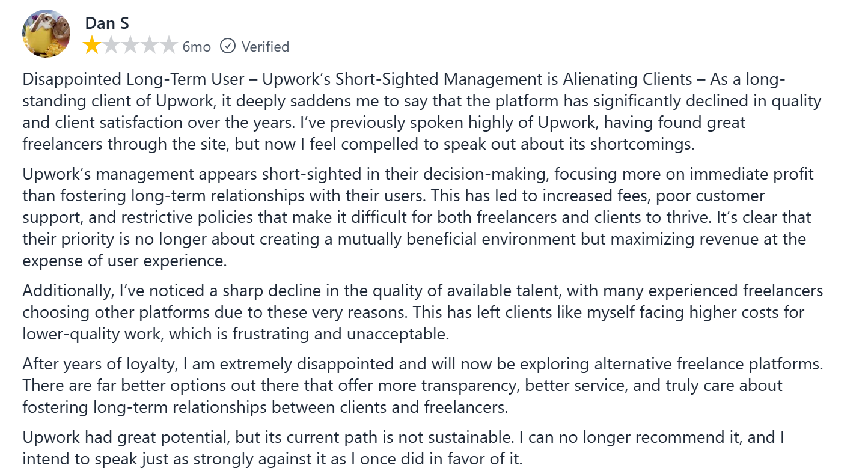The width and height of the screenshot is (868, 474).
Task: Click the Verified label text
Action: click(x=265, y=47)
